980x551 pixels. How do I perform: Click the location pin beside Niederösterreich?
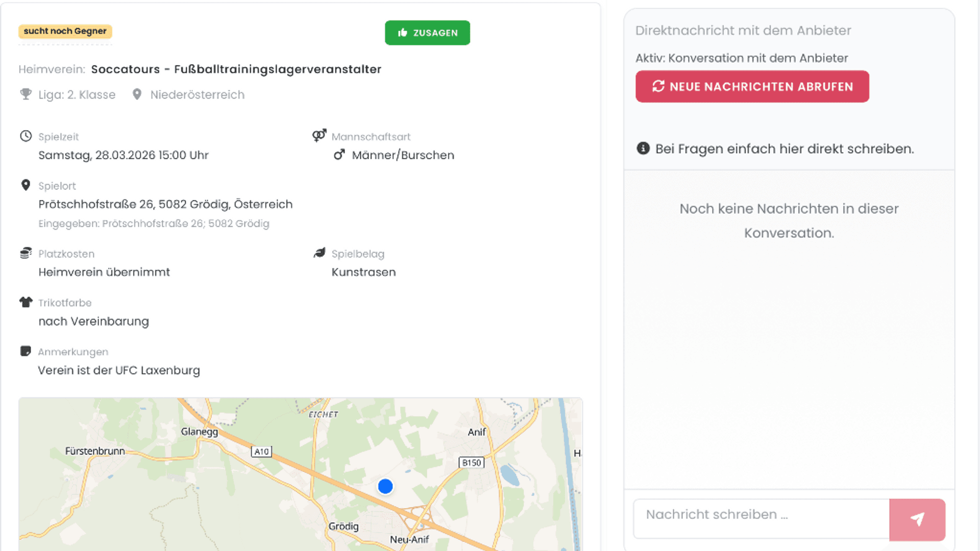click(137, 94)
